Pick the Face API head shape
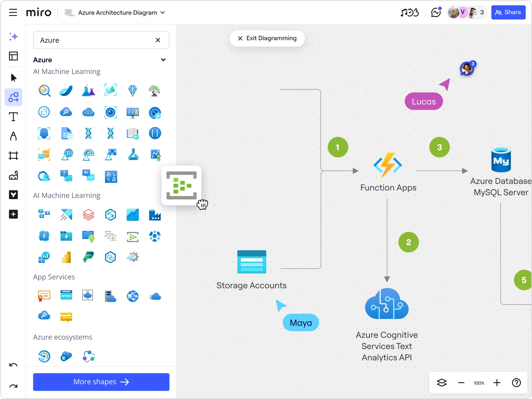 click(x=44, y=133)
